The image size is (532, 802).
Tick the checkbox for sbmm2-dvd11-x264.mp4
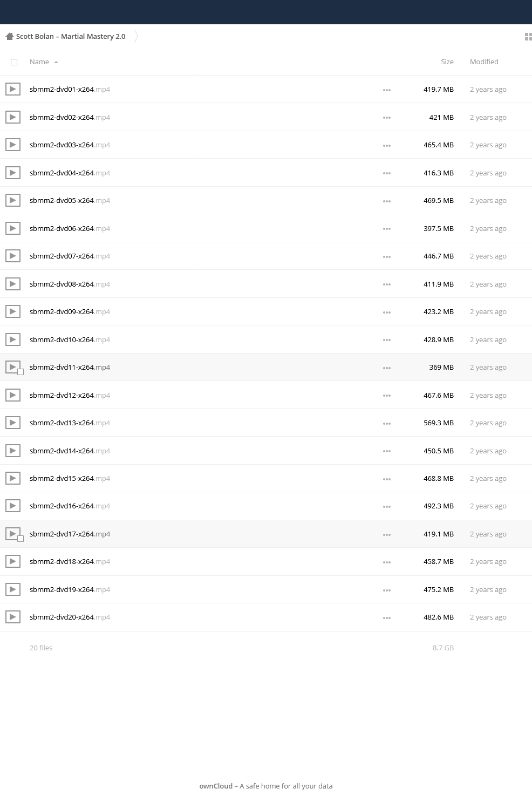coord(21,372)
